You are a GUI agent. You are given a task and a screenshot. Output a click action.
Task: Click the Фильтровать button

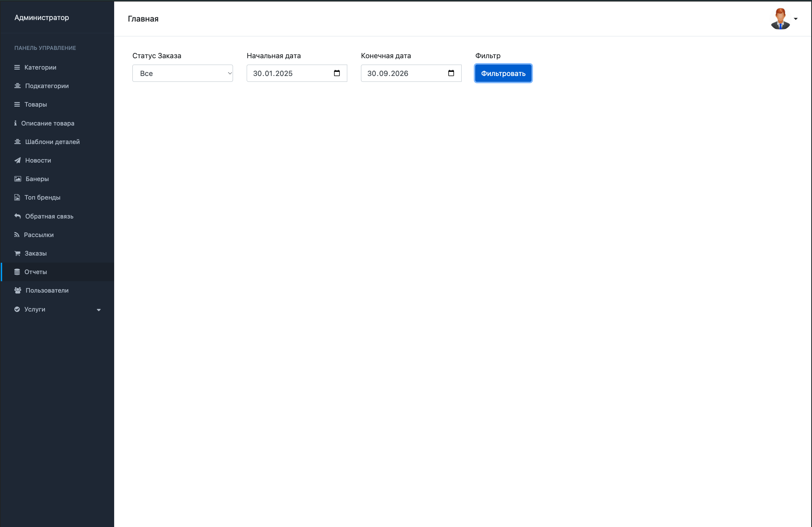(x=503, y=73)
